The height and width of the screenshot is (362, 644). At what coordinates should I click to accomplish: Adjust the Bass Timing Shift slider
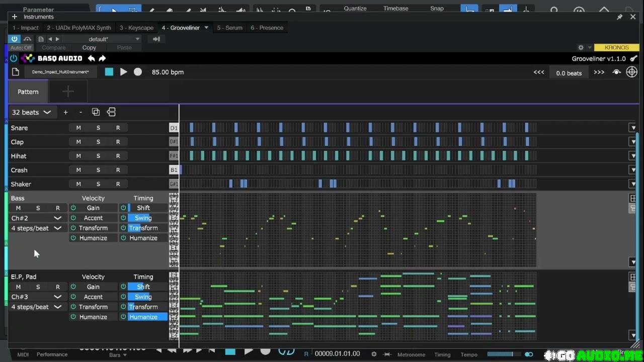tap(148, 208)
